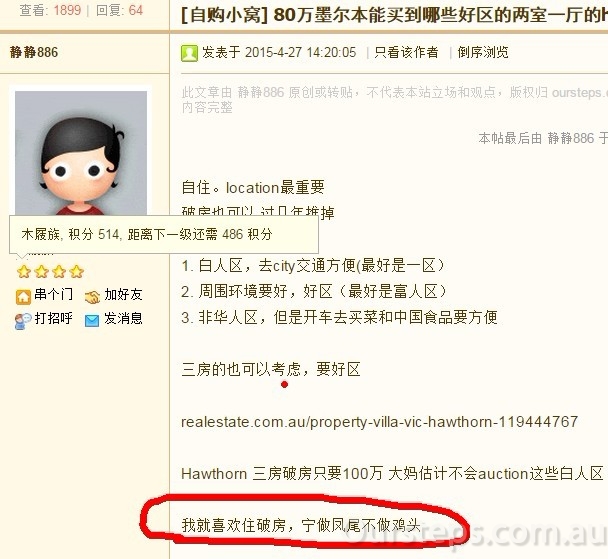
Task: Click the realestate.com.au hawthorn property URL
Action: (x=380, y=422)
